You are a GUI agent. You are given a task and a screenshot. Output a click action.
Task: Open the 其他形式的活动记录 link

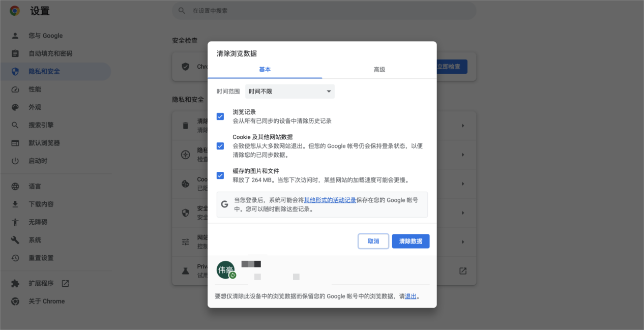330,200
